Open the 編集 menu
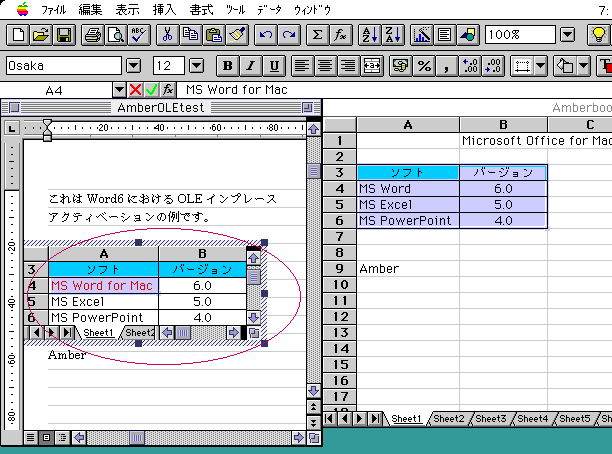Image resolution: width=612 pixels, height=454 pixels. [90, 9]
